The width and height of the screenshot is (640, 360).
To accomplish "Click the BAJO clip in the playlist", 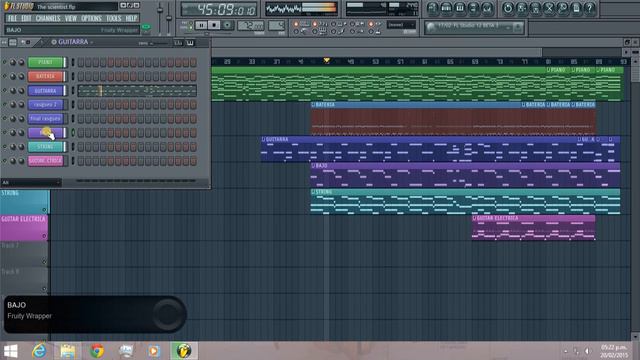I will [465, 175].
